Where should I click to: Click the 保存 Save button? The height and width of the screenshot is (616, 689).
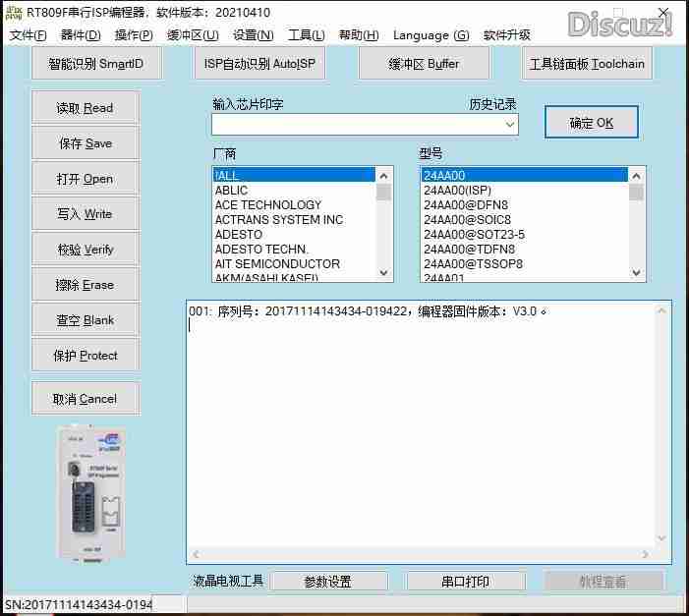point(86,143)
